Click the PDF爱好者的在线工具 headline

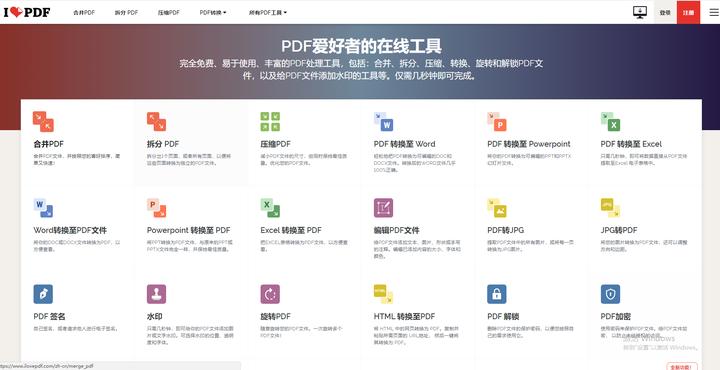tap(361, 46)
